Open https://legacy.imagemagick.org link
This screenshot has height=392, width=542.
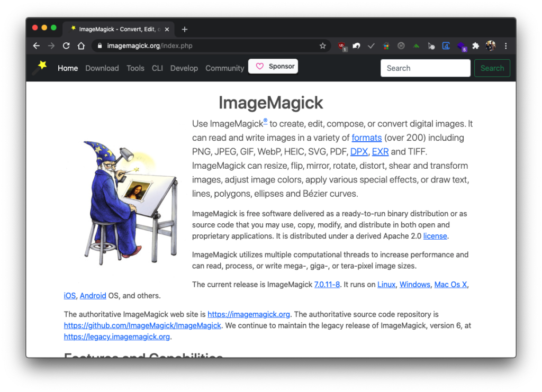(x=117, y=337)
